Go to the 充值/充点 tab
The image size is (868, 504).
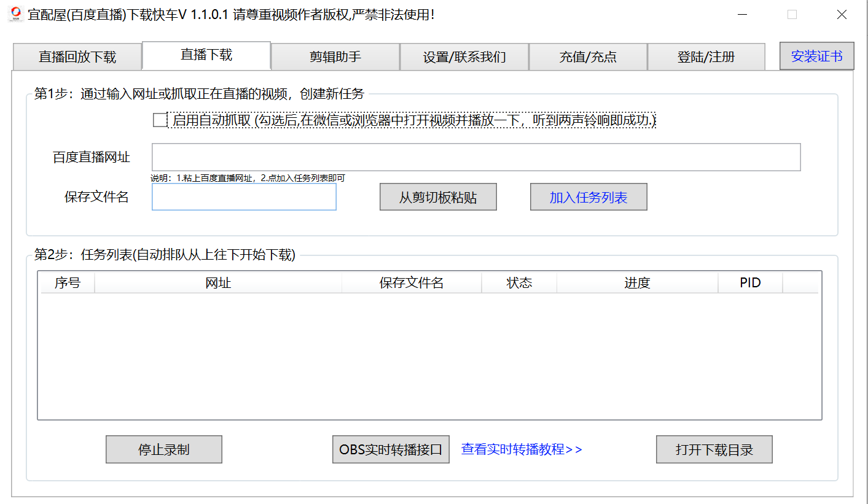[588, 57]
